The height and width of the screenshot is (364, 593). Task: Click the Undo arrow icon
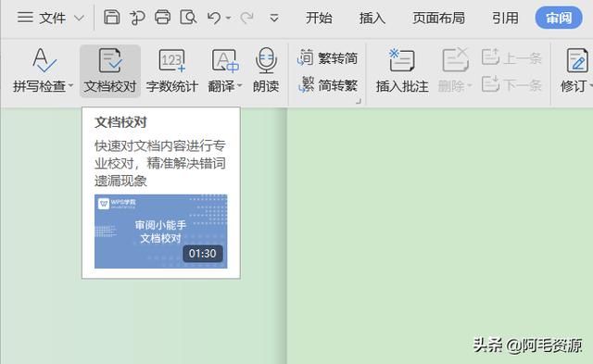214,18
